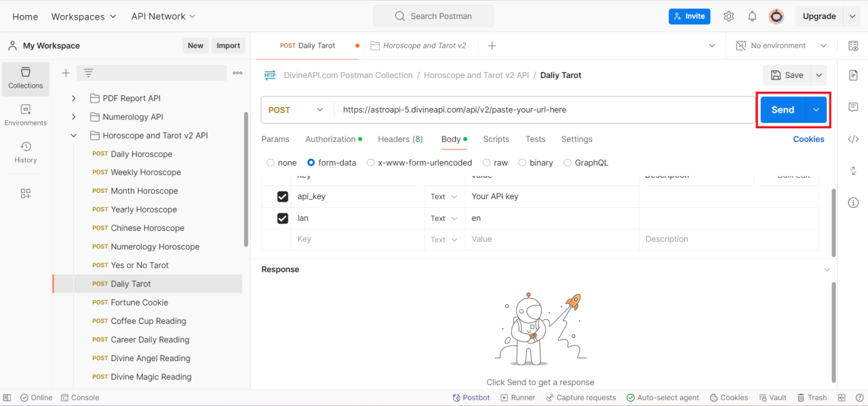The width and height of the screenshot is (868, 406).
Task: Switch to the Scripts tab
Action: [x=496, y=139]
